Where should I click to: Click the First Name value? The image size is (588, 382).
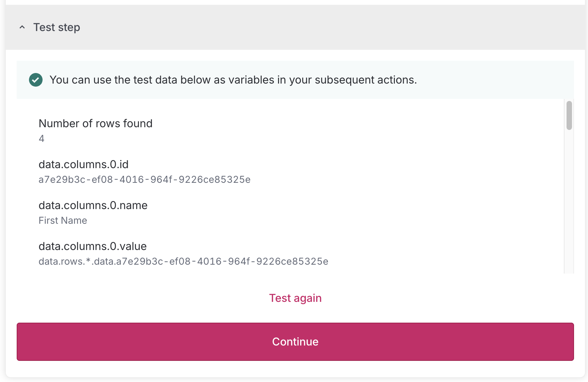click(63, 220)
